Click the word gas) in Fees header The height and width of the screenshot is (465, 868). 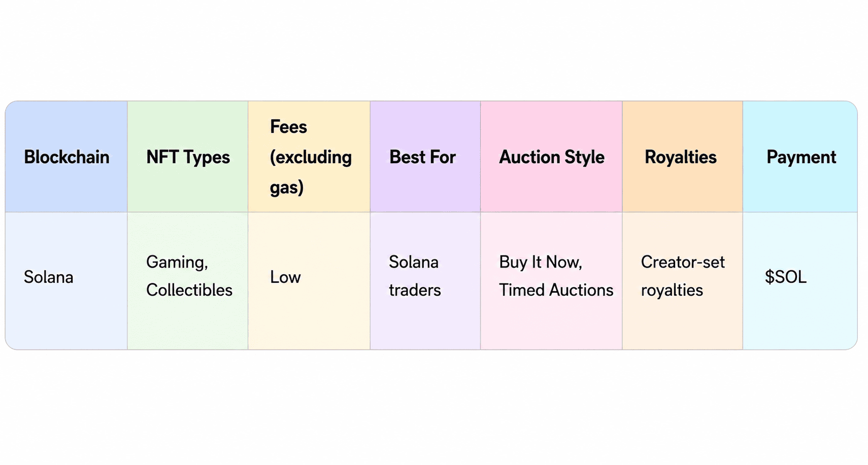(287, 188)
